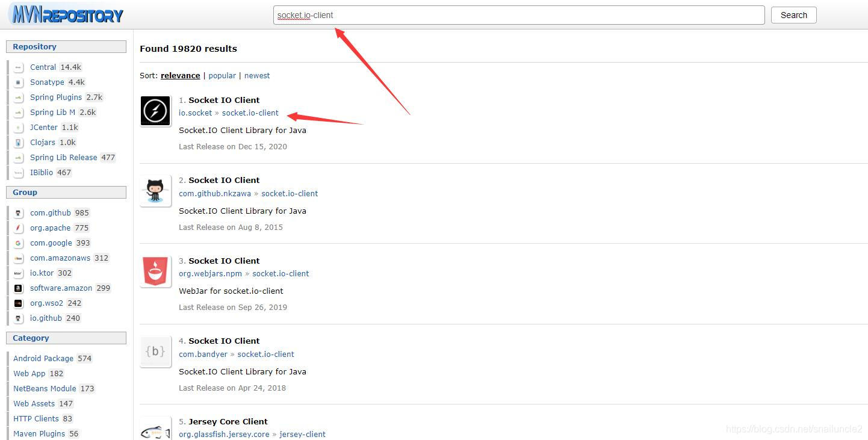Open the io.socket group link

tap(196, 113)
